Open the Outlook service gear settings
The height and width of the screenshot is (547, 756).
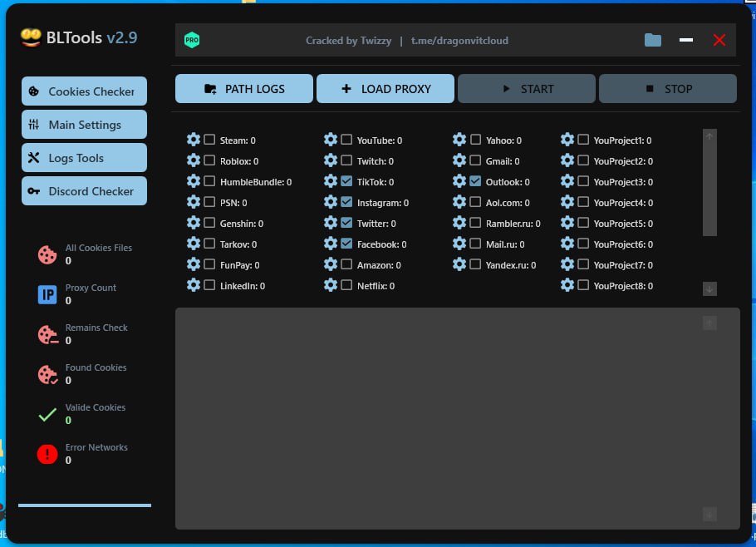pyautogui.click(x=459, y=181)
